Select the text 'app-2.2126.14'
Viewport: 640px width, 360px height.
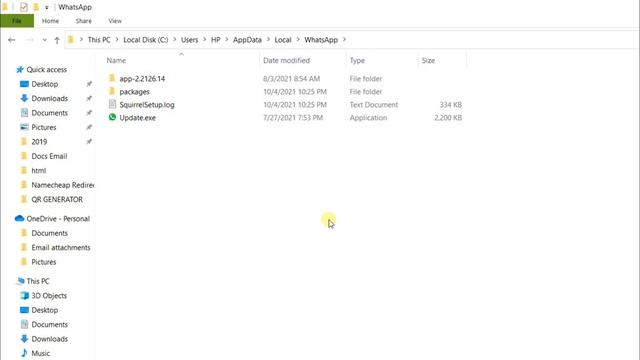coord(142,79)
